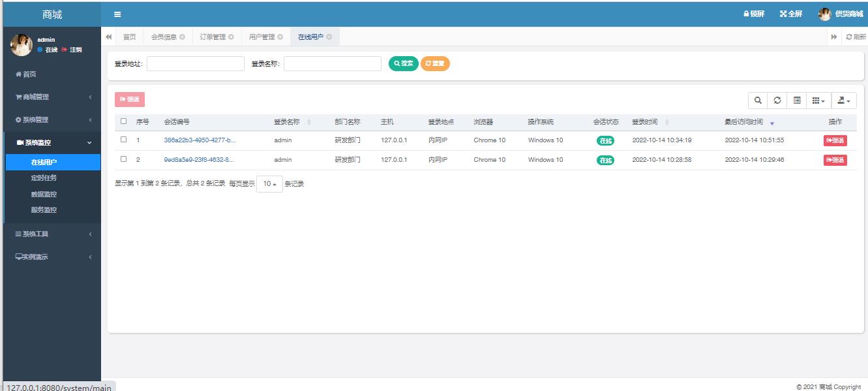868x391 pixels.
Task: Click the 锁屏 lock screen icon
Action: pyautogui.click(x=747, y=14)
